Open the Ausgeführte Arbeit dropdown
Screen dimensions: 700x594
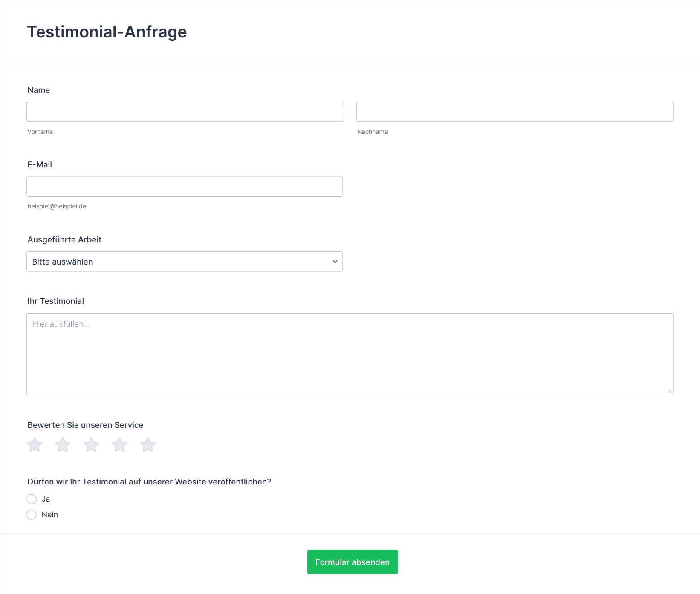(x=185, y=262)
